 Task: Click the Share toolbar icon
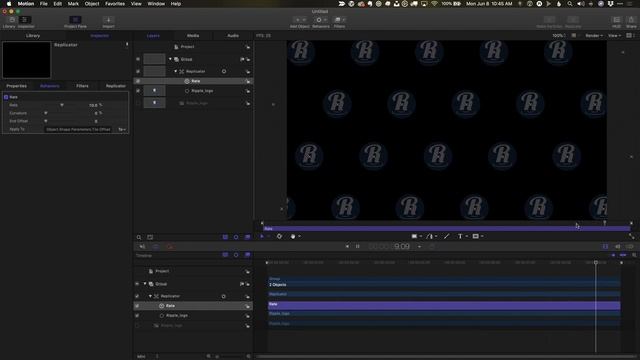[x=631, y=20]
